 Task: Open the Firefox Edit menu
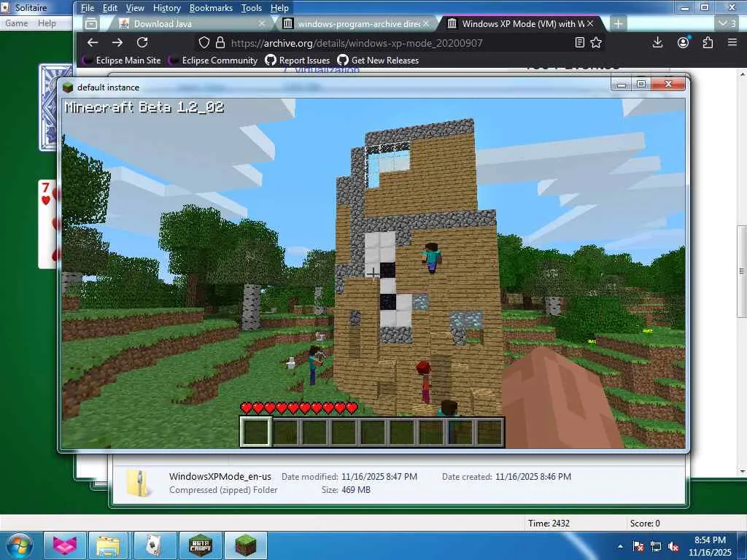[109, 8]
